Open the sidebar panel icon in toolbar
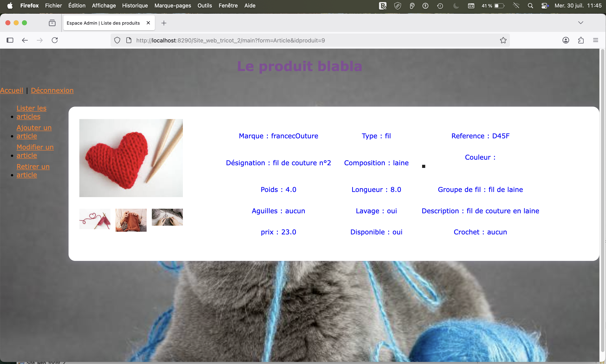This screenshot has width=606, height=364. coord(10,40)
